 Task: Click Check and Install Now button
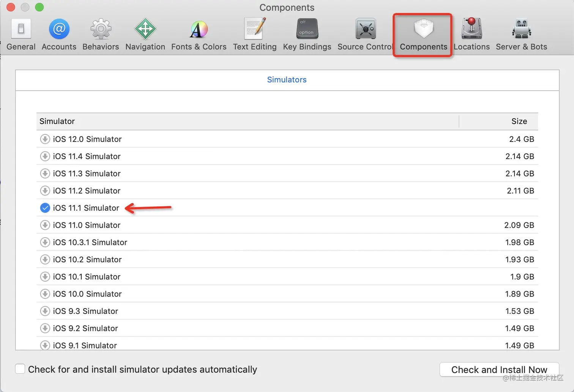[499, 369]
